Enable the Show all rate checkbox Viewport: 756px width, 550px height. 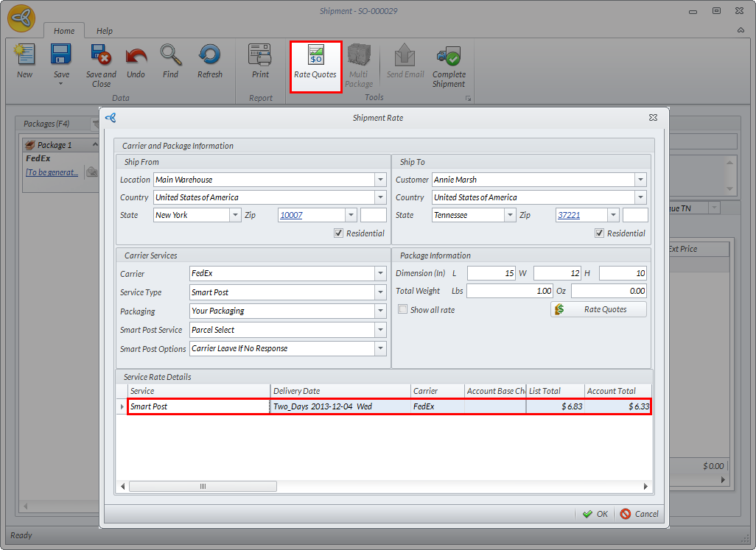click(x=402, y=310)
